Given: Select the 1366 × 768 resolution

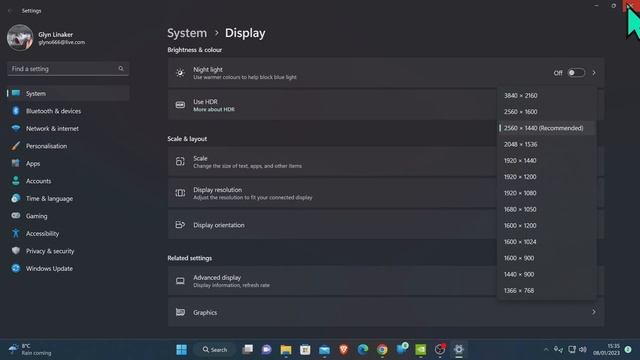Looking at the screenshot, I should tap(546, 291).
